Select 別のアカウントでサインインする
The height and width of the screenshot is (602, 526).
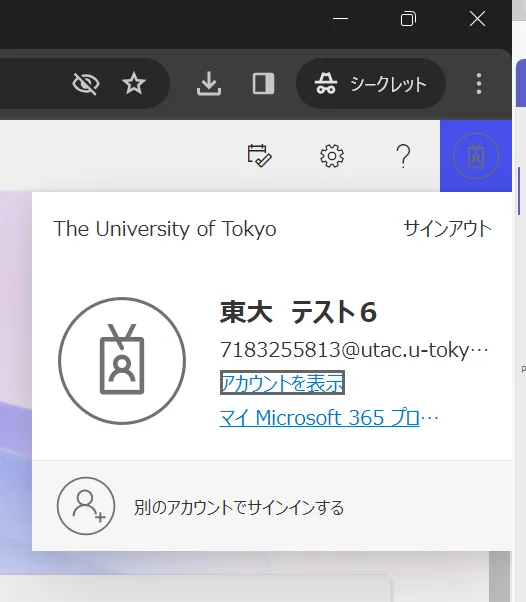click(x=239, y=508)
